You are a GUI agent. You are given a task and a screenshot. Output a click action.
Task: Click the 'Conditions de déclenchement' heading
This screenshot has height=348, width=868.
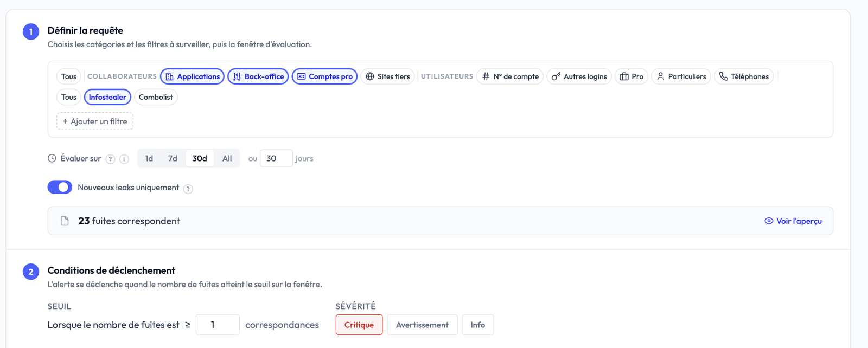[x=111, y=270]
